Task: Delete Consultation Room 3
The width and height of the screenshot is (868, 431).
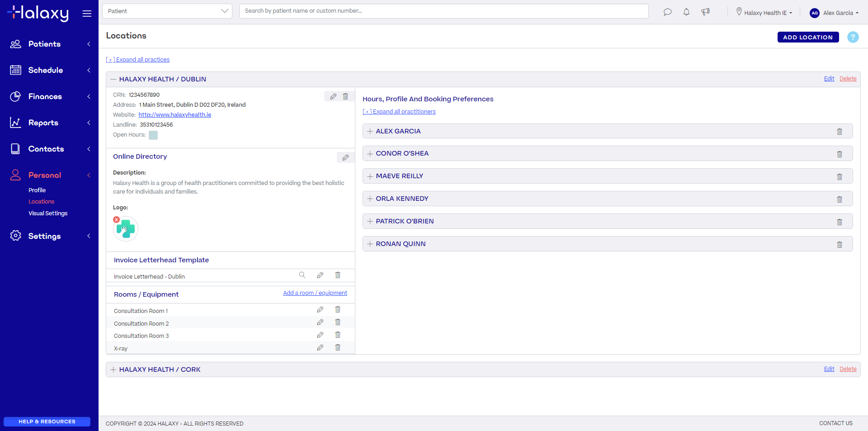Action: (337, 335)
